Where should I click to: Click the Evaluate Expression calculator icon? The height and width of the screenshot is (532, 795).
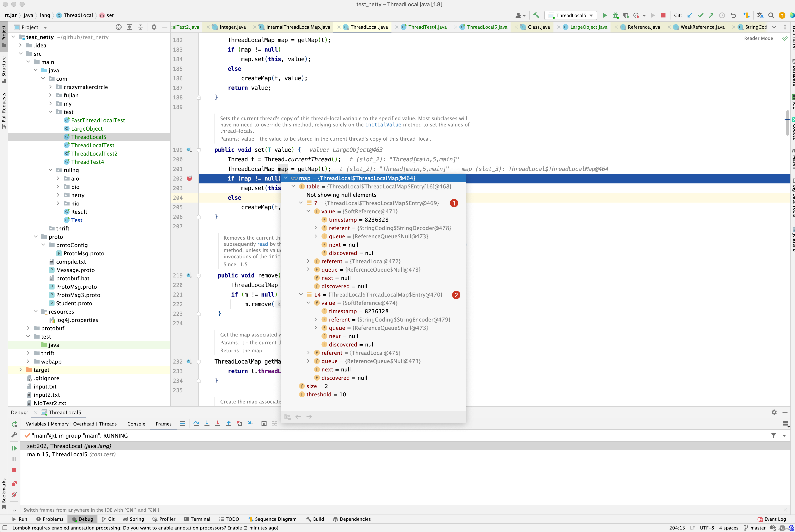point(264,423)
